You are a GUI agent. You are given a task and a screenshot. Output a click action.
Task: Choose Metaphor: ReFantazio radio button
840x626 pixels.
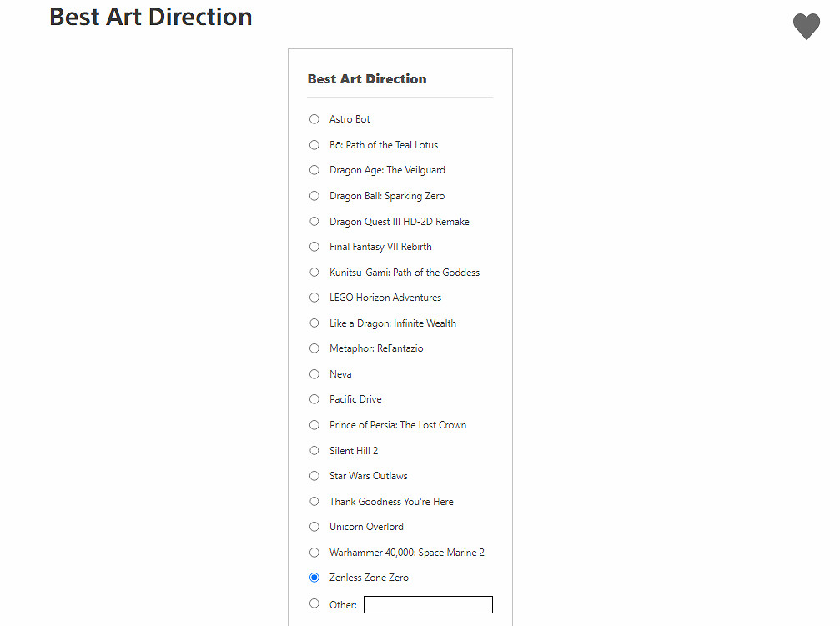314,348
